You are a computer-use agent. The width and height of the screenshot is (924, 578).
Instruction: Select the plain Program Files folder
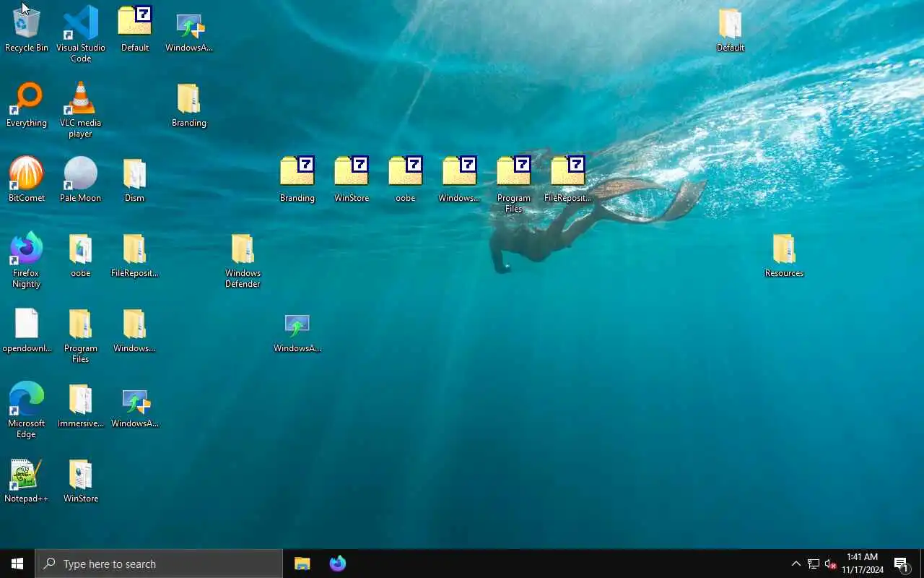pos(81,335)
